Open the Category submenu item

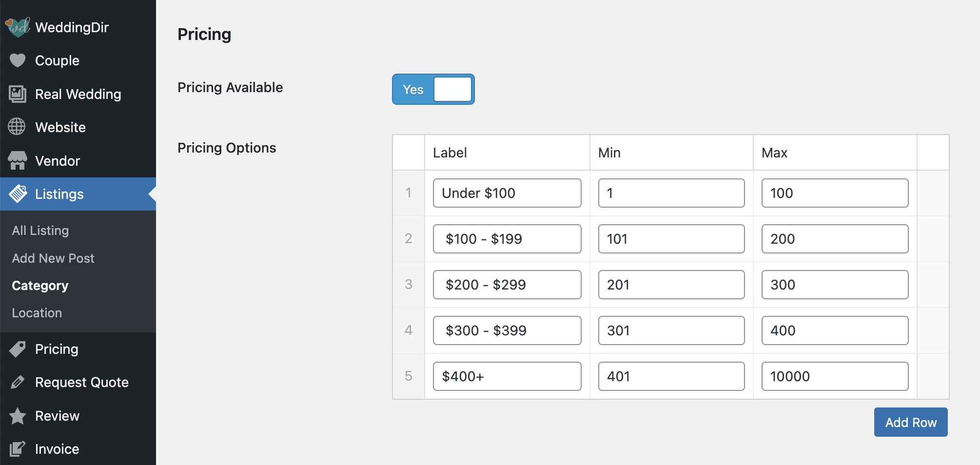pos(39,286)
